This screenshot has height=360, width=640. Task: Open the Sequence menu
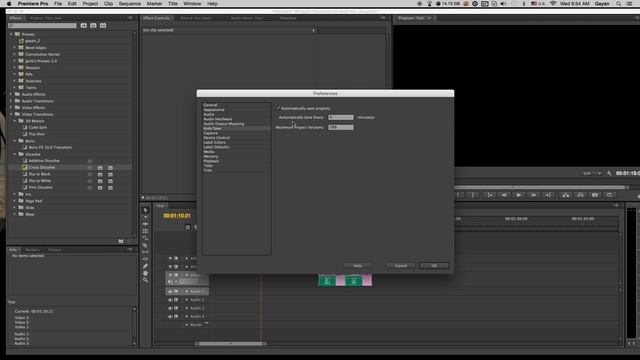click(x=129, y=4)
